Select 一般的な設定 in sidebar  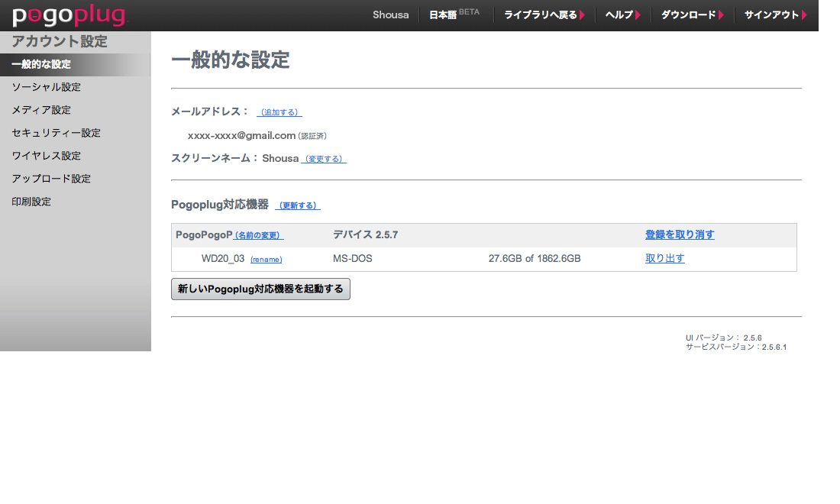pyautogui.click(x=75, y=64)
